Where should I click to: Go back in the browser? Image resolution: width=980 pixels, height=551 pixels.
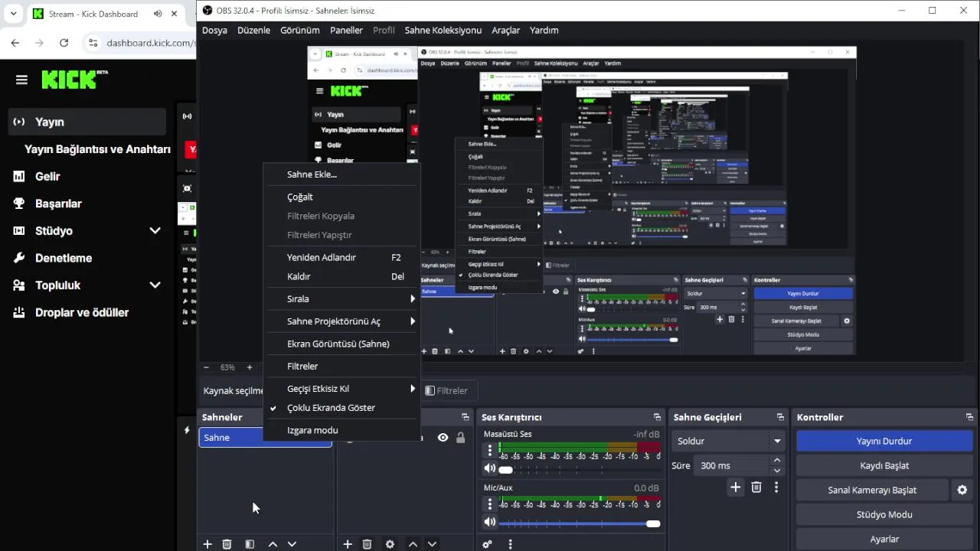point(15,43)
